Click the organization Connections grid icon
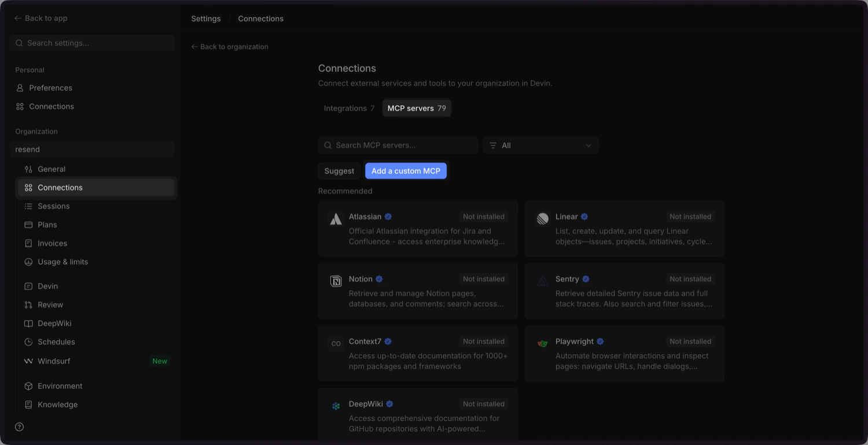Screen dimensions: 868x445 (28, 187)
